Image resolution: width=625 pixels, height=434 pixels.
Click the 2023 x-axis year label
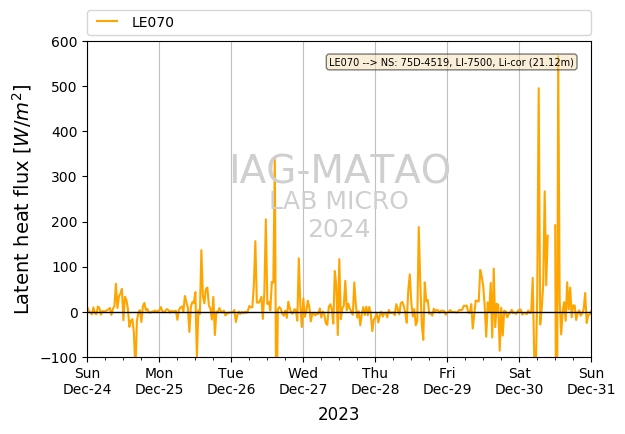coord(338,414)
